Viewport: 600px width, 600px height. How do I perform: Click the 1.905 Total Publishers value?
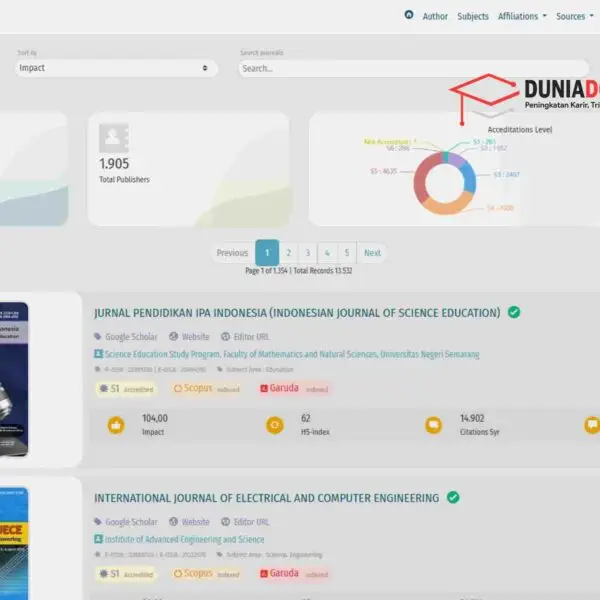coord(114,164)
